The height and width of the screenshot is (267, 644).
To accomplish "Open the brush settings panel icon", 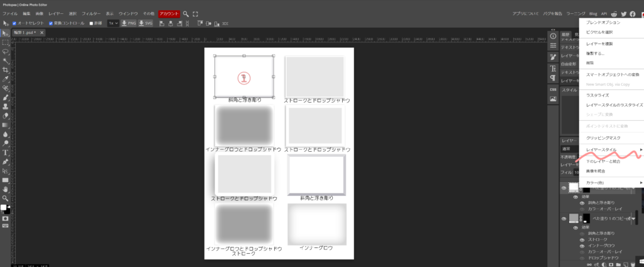I will [x=553, y=57].
